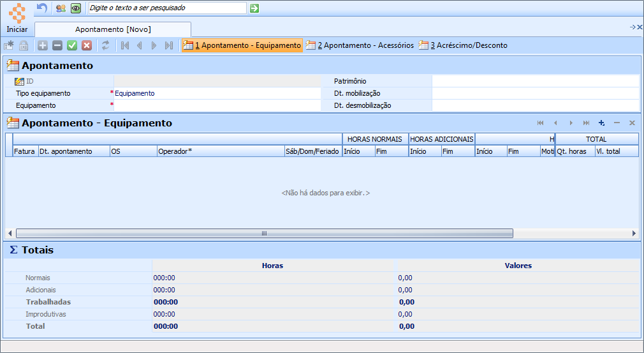644x353 pixels.
Task: Click the lock record icon
Action: (24, 45)
